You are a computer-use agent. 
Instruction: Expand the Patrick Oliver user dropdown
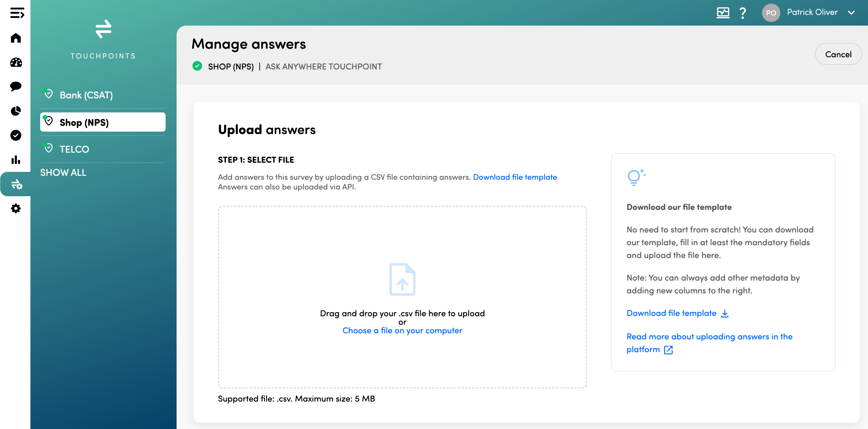tap(851, 13)
